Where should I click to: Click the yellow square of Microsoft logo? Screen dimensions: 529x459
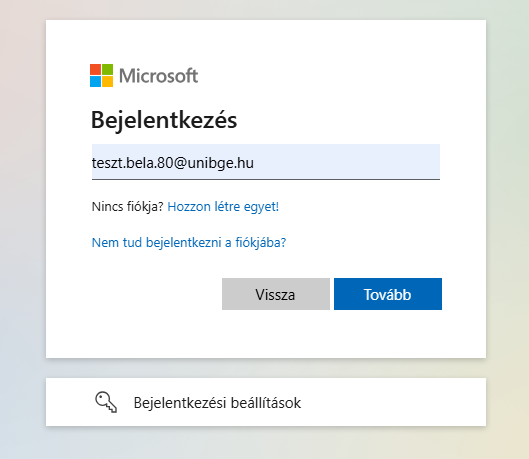coord(107,82)
